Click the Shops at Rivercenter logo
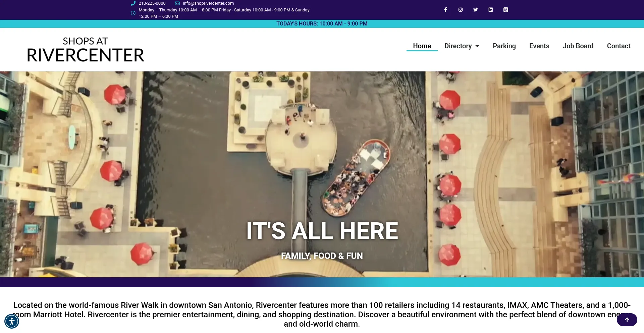Image resolution: width=644 pixels, height=333 pixels. (x=86, y=50)
